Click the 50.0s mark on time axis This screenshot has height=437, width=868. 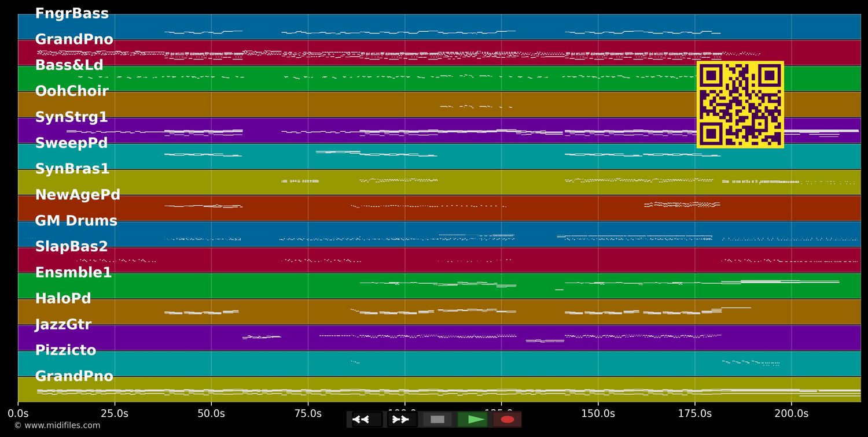211,413
